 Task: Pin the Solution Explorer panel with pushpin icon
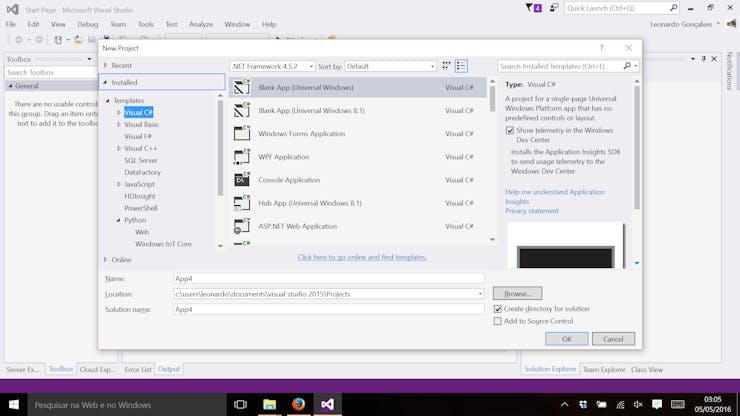pos(703,59)
